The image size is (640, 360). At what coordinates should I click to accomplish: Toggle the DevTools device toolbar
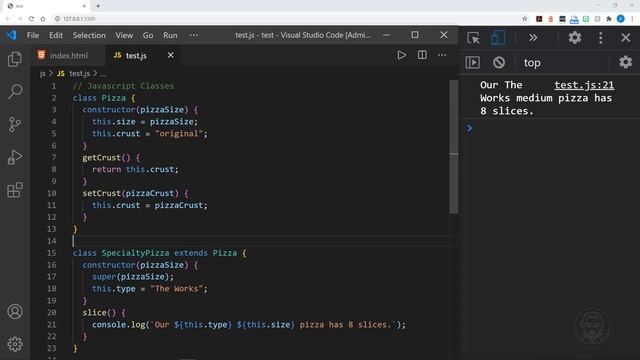coord(498,38)
